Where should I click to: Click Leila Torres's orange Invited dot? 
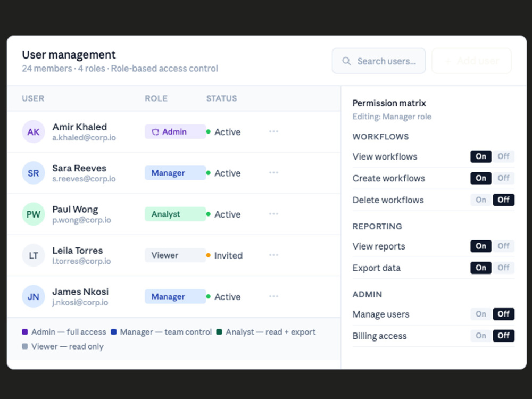[x=209, y=255]
